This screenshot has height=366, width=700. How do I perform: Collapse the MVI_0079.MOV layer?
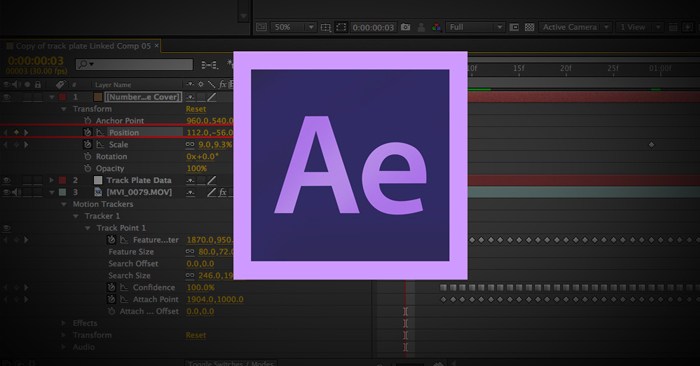[x=52, y=192]
